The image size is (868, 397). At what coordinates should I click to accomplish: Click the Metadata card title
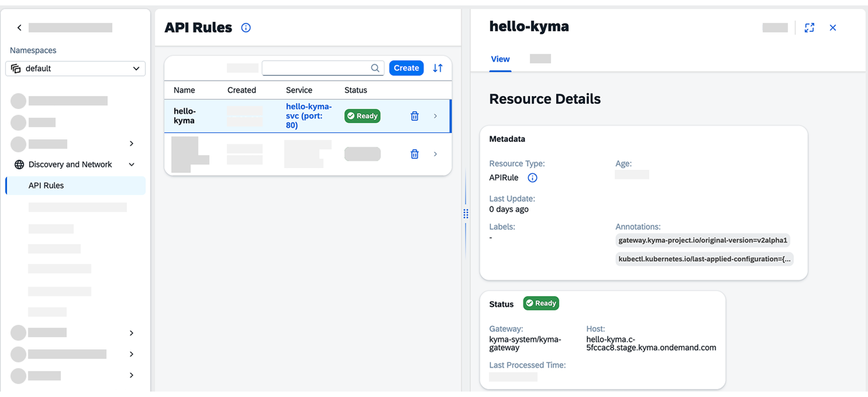point(507,139)
